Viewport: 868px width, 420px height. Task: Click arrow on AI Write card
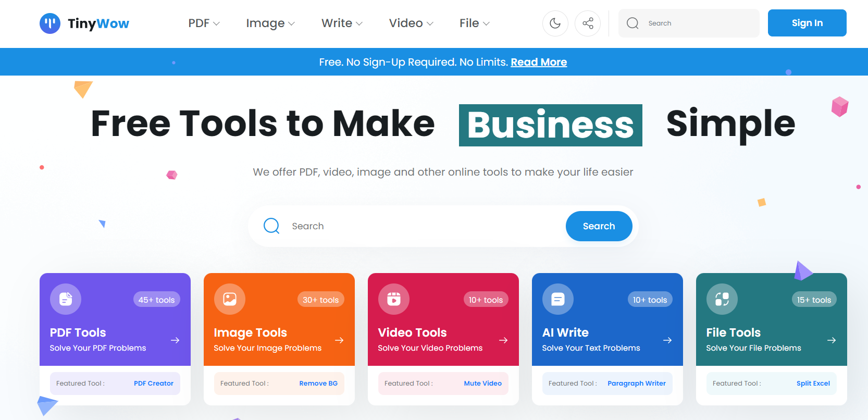pyautogui.click(x=667, y=340)
